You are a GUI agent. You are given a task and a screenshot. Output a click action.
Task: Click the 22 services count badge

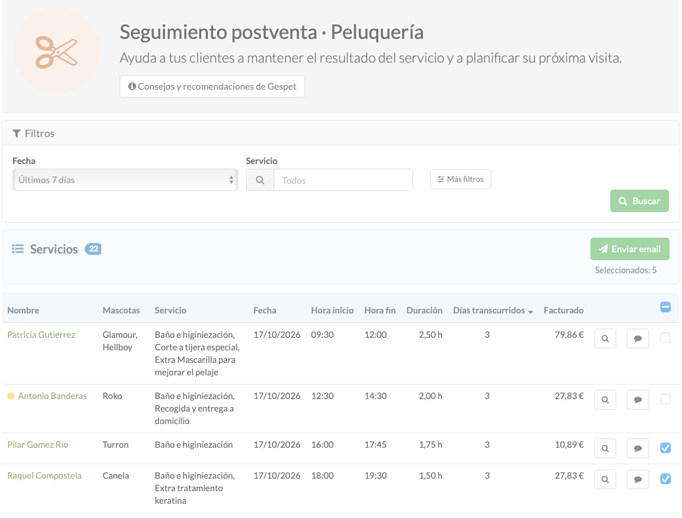pos(93,249)
